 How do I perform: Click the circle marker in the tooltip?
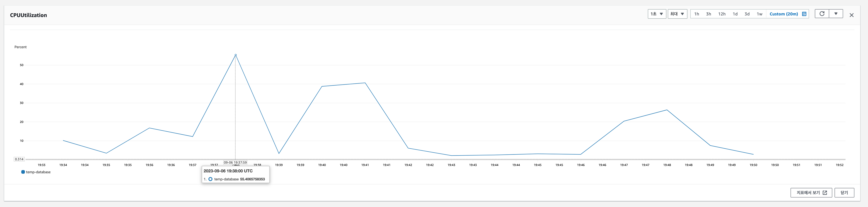point(210,179)
